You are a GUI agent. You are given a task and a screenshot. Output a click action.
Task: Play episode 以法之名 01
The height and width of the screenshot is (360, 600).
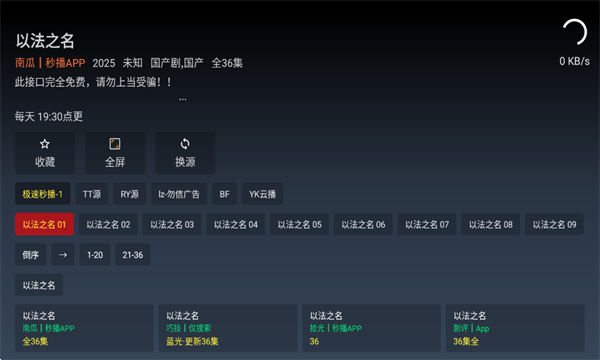pyautogui.click(x=44, y=224)
